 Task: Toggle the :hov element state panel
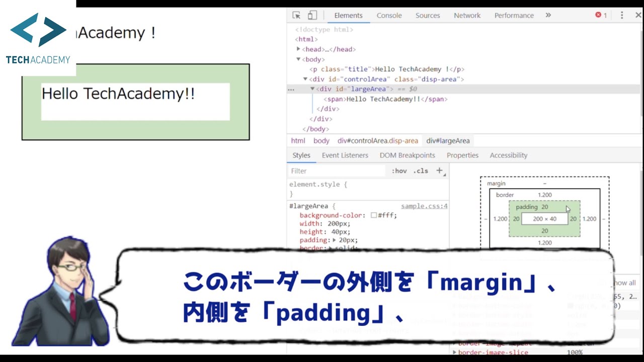click(x=399, y=171)
